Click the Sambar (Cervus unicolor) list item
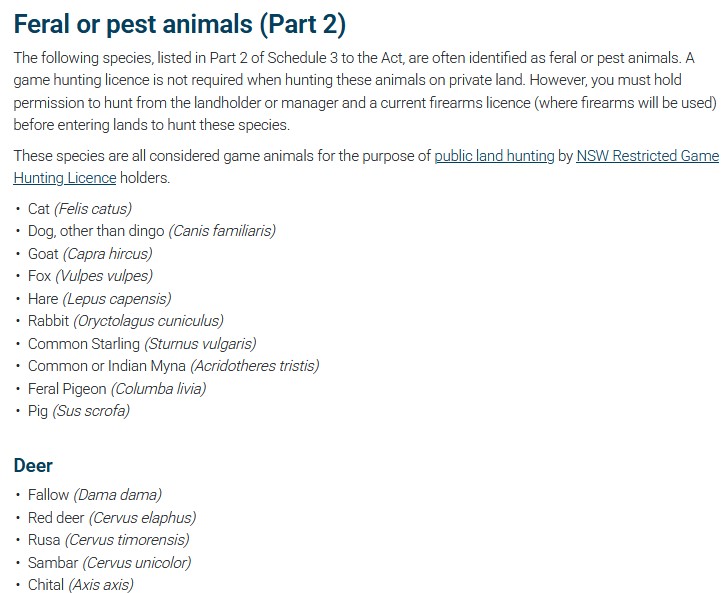This screenshot has height=593, width=725. pyautogui.click(x=109, y=562)
